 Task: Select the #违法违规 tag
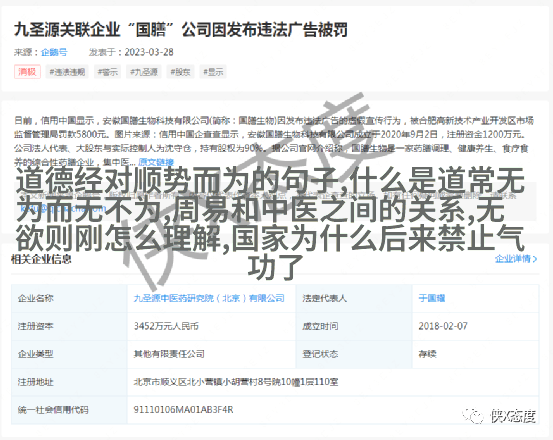pyautogui.click(x=67, y=72)
